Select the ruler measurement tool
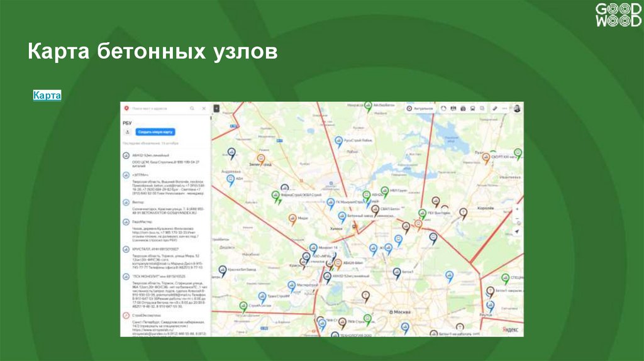Image resolution: width=644 pixels, height=361 pixels. coord(495,108)
